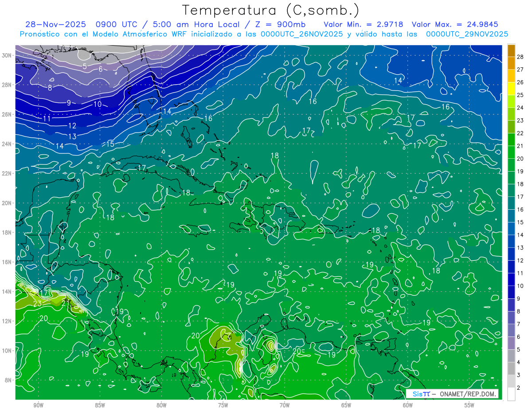Screen dimensions: 532x411
Task: Click the '22' value on color scale legend
Action: [520, 133]
